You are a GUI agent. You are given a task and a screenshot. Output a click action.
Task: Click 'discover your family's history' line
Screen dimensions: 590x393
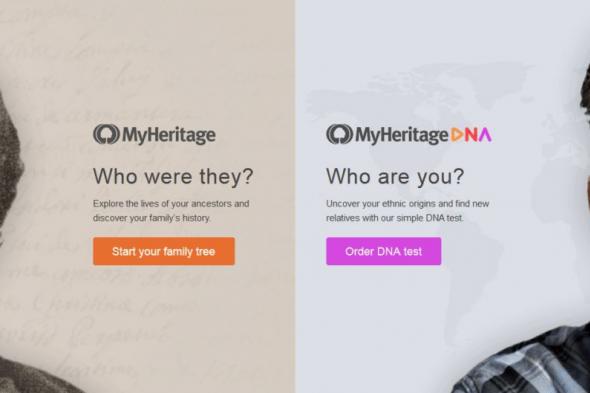click(152, 218)
